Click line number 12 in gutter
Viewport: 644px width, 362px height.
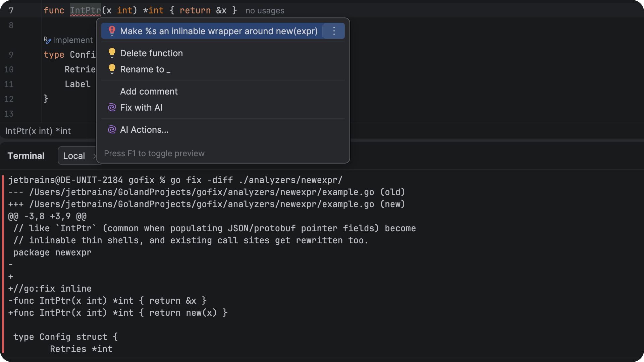pyautogui.click(x=9, y=99)
